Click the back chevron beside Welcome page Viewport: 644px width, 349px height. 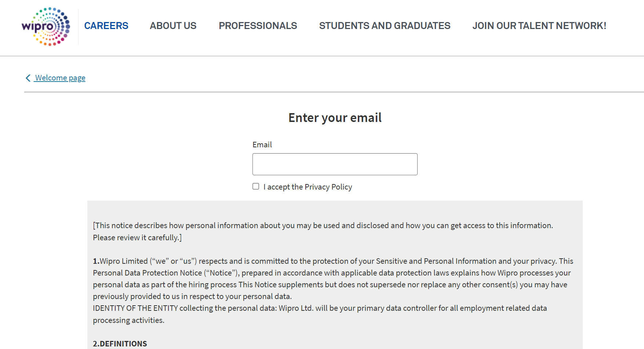(x=28, y=78)
